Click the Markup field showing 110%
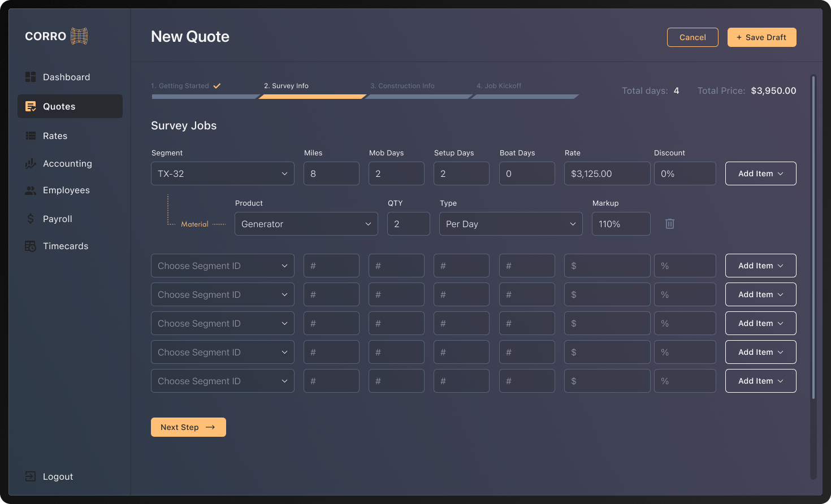831x504 pixels. [621, 224]
